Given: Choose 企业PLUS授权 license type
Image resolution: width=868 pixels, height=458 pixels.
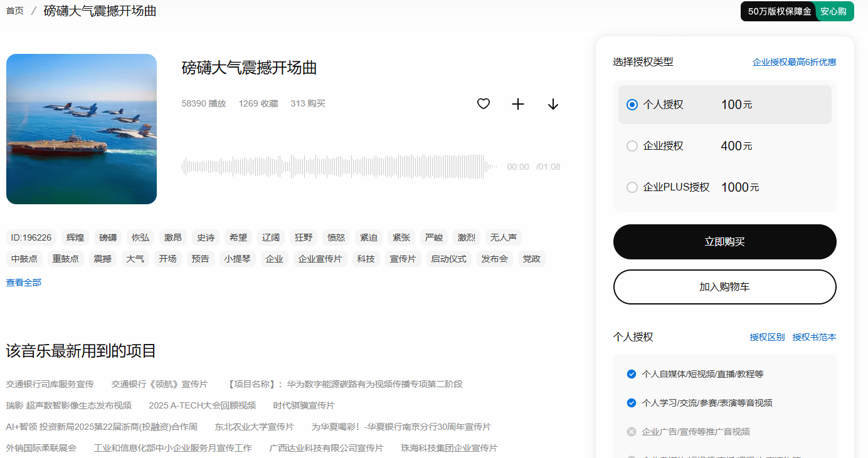Looking at the screenshot, I should click(x=632, y=187).
